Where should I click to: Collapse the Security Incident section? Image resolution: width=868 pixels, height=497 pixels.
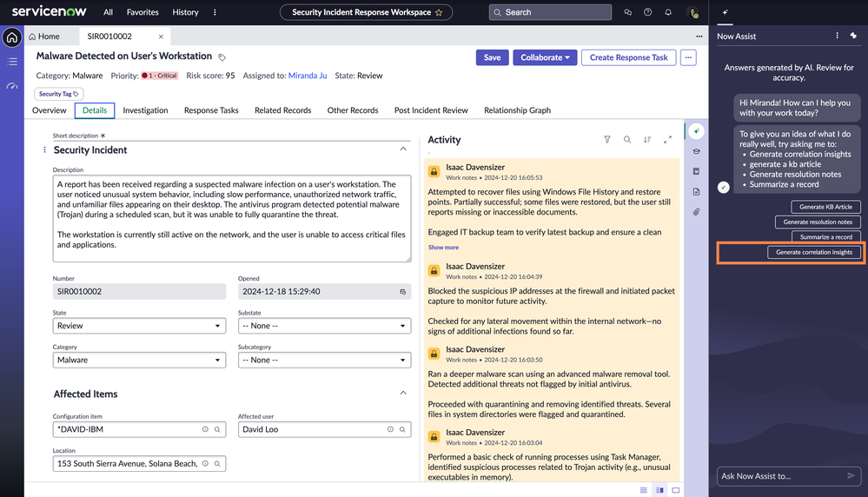coord(403,149)
